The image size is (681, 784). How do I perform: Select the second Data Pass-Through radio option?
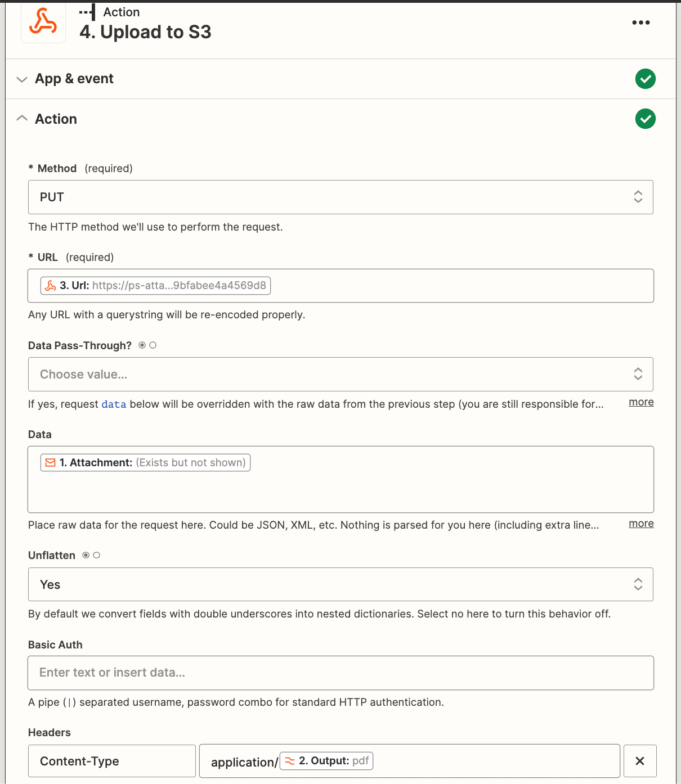point(153,345)
